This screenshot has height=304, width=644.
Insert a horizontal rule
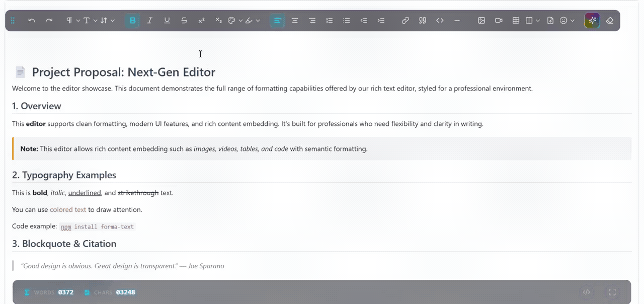click(x=457, y=21)
